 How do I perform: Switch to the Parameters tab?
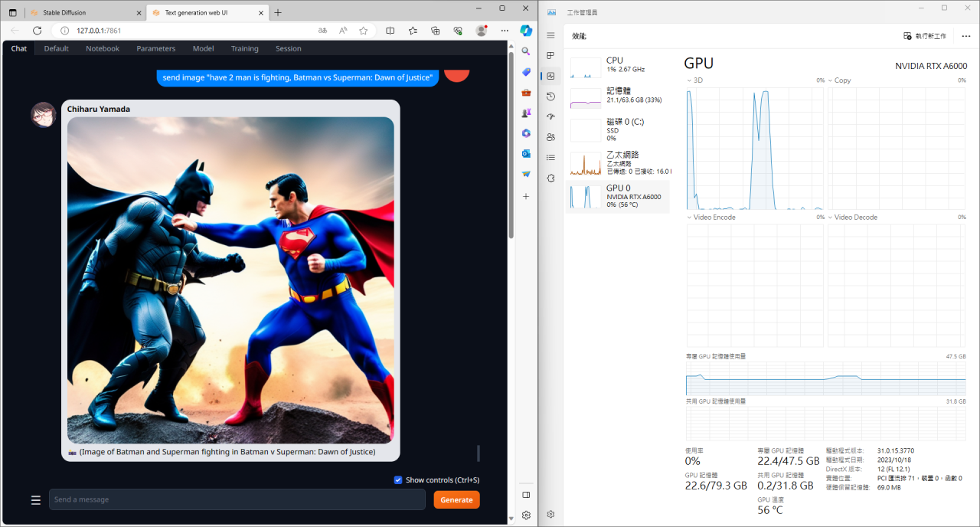(155, 48)
